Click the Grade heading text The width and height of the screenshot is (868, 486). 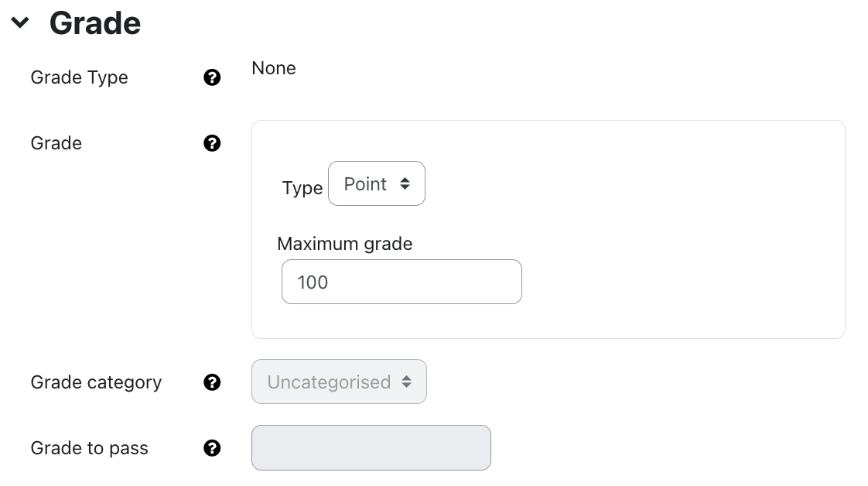coord(94,23)
